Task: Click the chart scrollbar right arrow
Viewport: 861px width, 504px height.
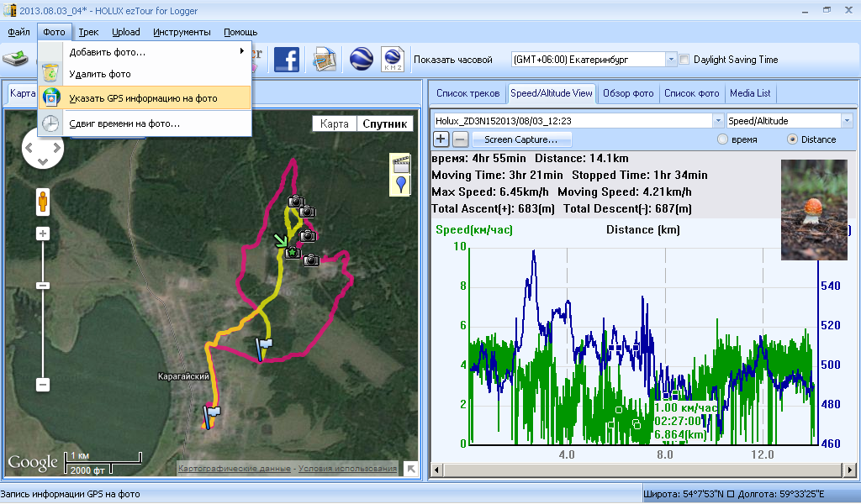Action: click(x=849, y=470)
